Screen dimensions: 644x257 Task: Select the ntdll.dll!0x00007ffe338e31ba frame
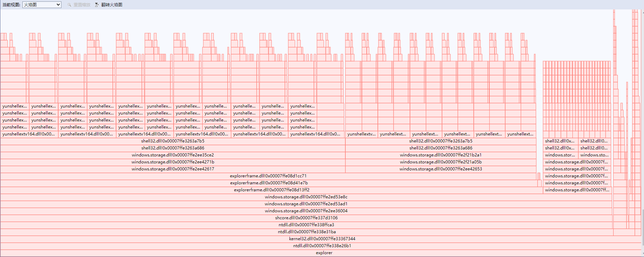[x=307, y=232]
